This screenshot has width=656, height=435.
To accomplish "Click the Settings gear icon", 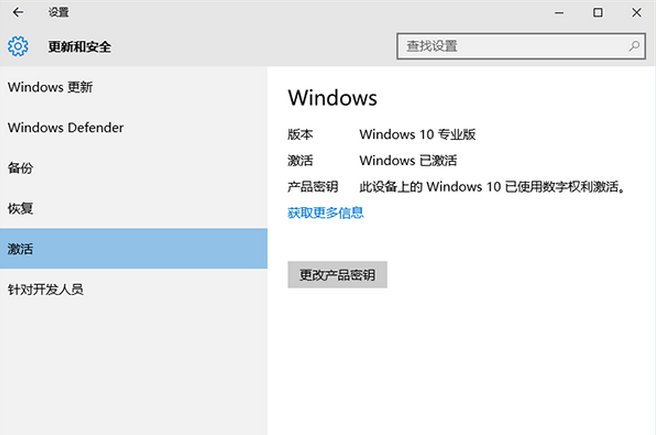I will [x=18, y=46].
